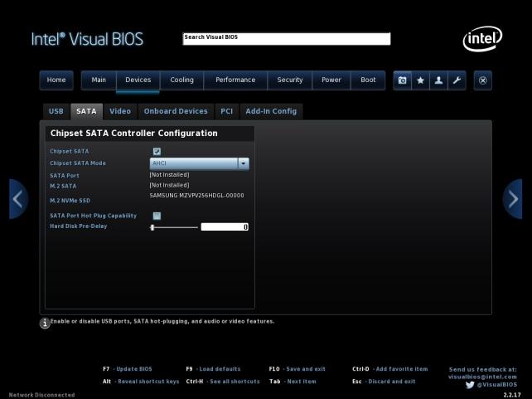Open the wrench settings icon

coord(457,80)
